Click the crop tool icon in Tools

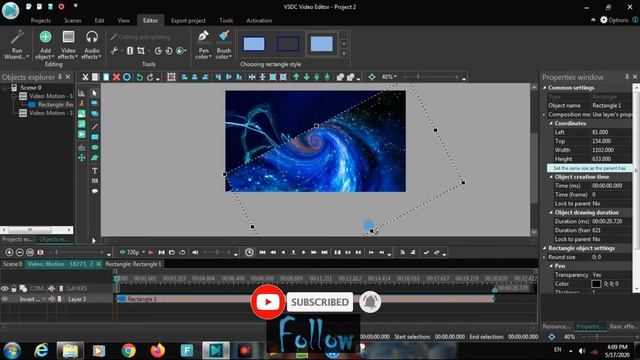(141, 51)
